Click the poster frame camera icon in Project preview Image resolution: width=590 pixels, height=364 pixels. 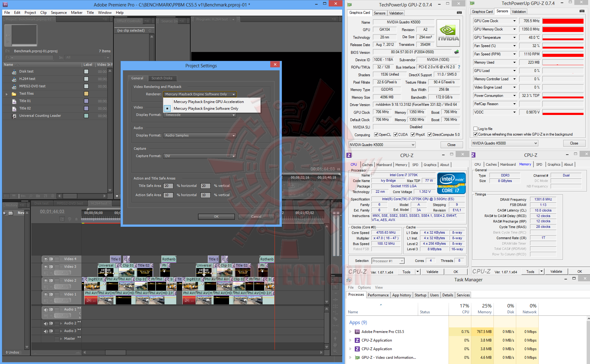click(x=8, y=35)
